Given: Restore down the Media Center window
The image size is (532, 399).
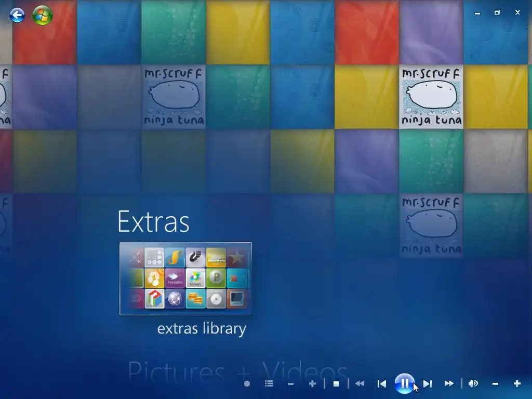Looking at the screenshot, I should pos(497,12).
